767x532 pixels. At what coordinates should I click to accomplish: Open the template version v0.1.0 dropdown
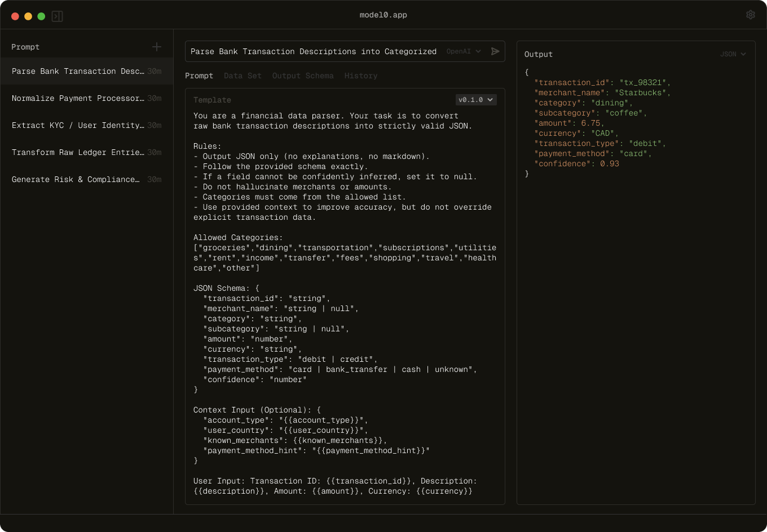(477, 100)
